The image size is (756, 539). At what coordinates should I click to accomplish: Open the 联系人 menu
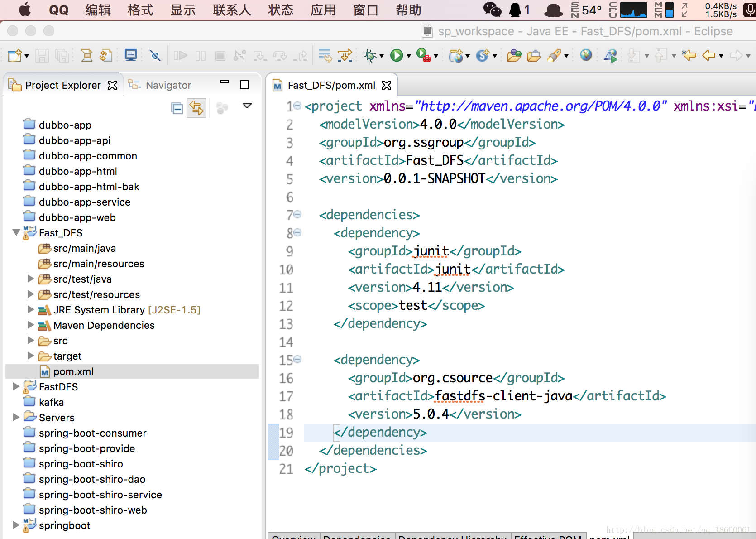coord(232,10)
